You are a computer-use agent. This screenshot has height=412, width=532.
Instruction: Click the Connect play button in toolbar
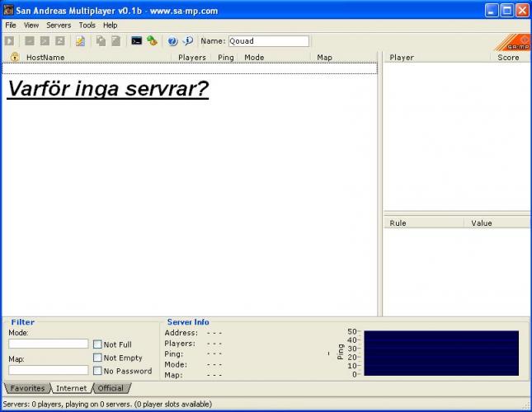[x=10, y=41]
